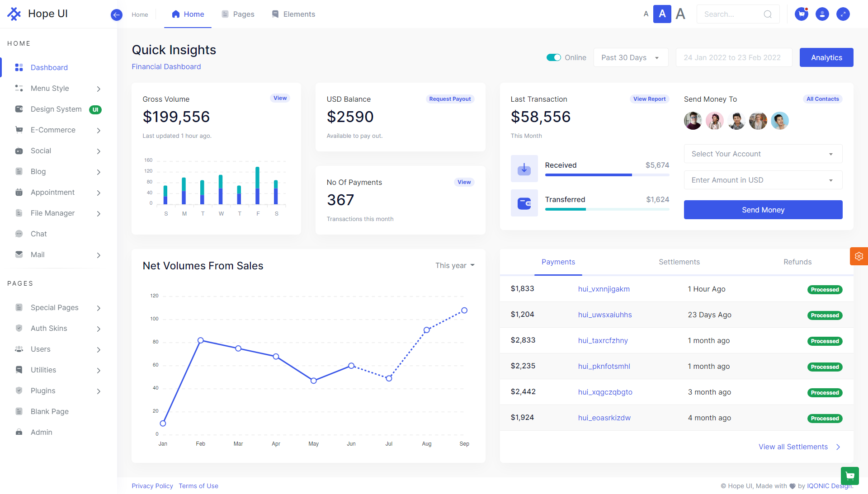Click the Send Money button
This screenshot has height=494, width=868.
click(763, 210)
